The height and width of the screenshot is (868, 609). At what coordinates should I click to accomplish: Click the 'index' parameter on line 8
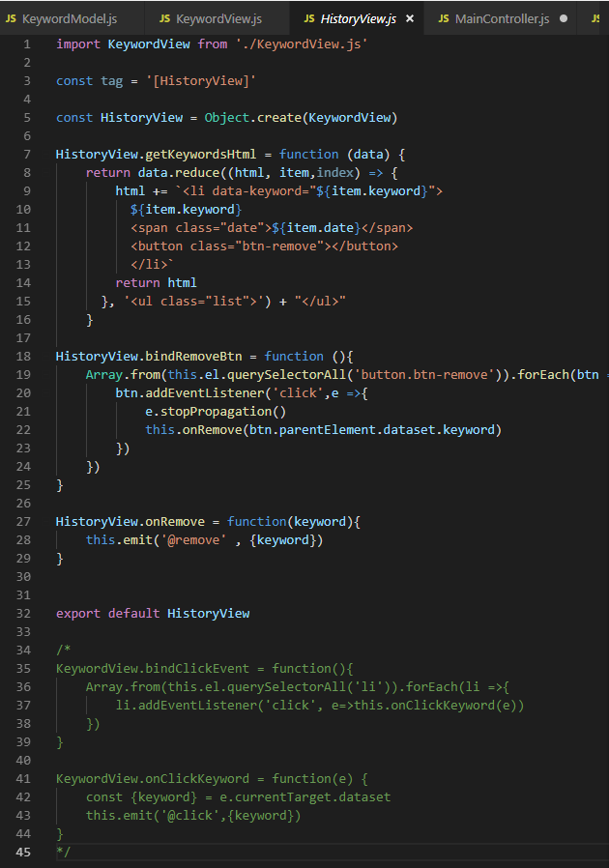point(334,173)
